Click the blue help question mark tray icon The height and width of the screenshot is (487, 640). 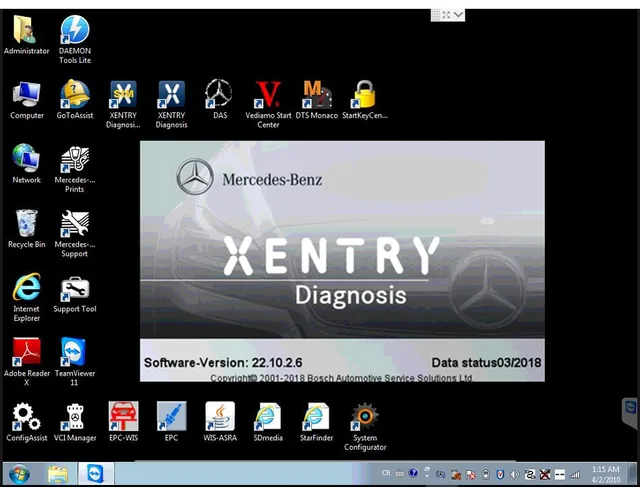click(413, 473)
